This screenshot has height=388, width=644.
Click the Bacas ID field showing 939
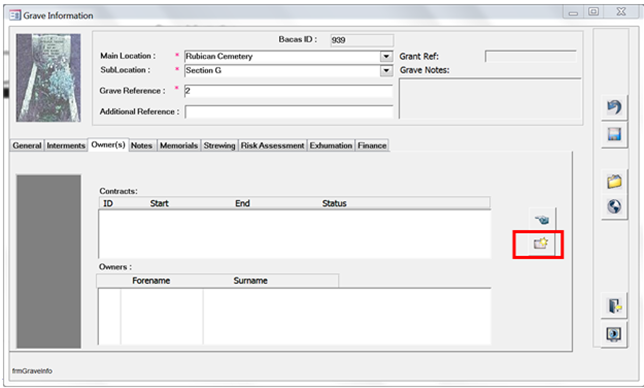pos(362,40)
